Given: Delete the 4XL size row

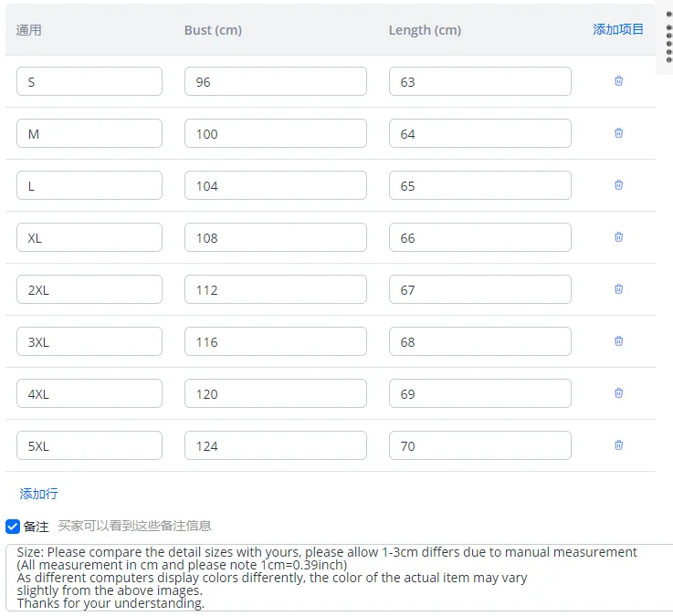Looking at the screenshot, I should tap(618, 393).
